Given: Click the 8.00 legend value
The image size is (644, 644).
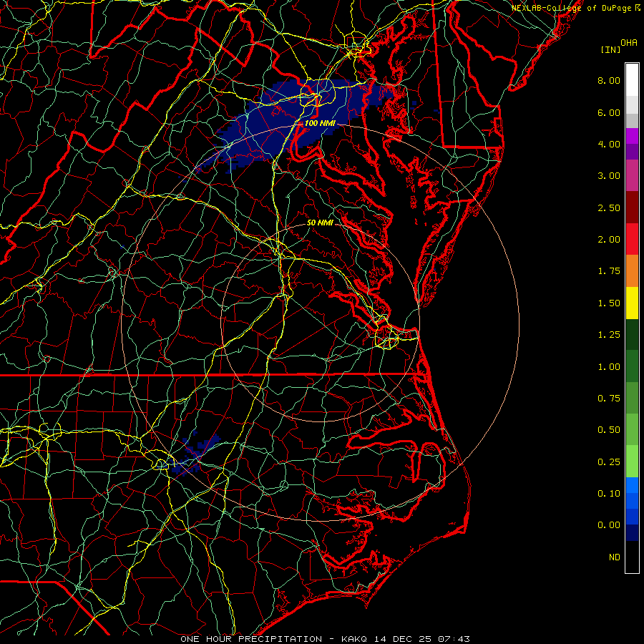Looking at the screenshot, I should (609, 80).
